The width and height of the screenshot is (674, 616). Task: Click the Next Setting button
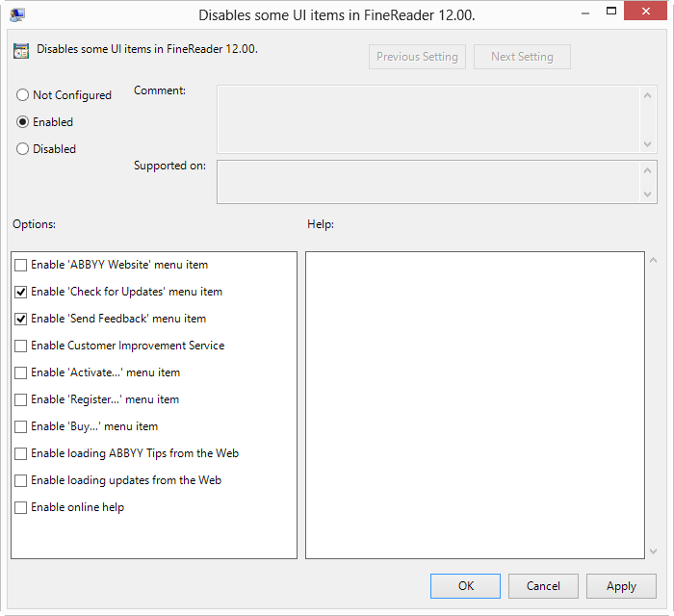522,57
